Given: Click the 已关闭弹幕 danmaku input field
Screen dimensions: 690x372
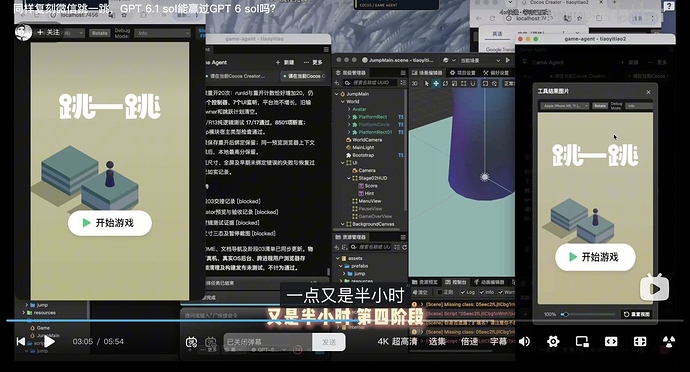Looking at the screenshot, I should (x=268, y=342).
